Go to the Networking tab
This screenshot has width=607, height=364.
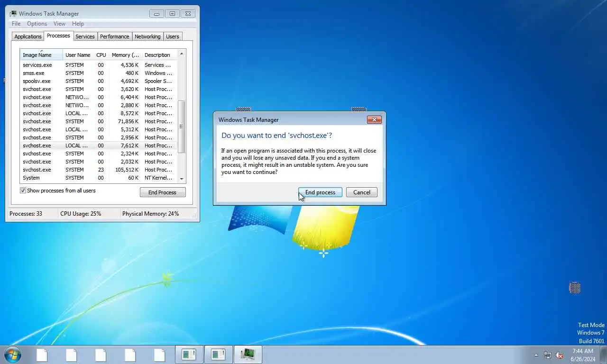pos(147,36)
